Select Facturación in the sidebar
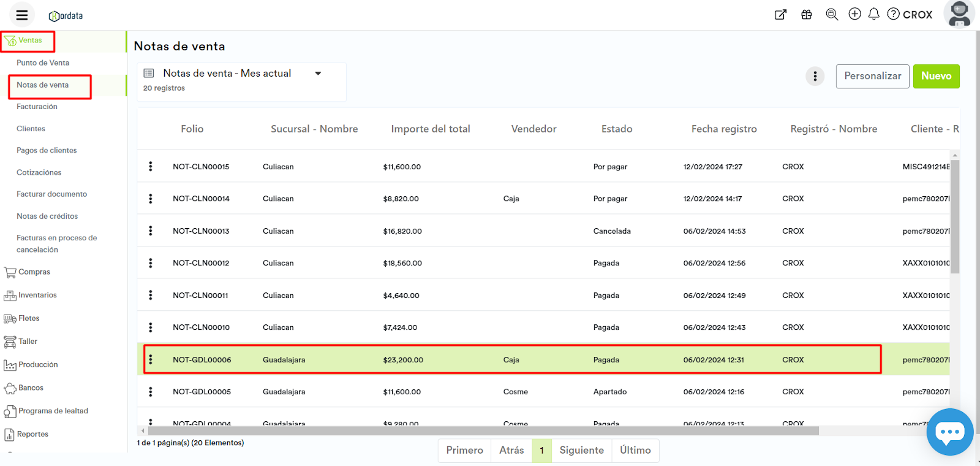Image resolution: width=980 pixels, height=466 pixels. [x=37, y=107]
